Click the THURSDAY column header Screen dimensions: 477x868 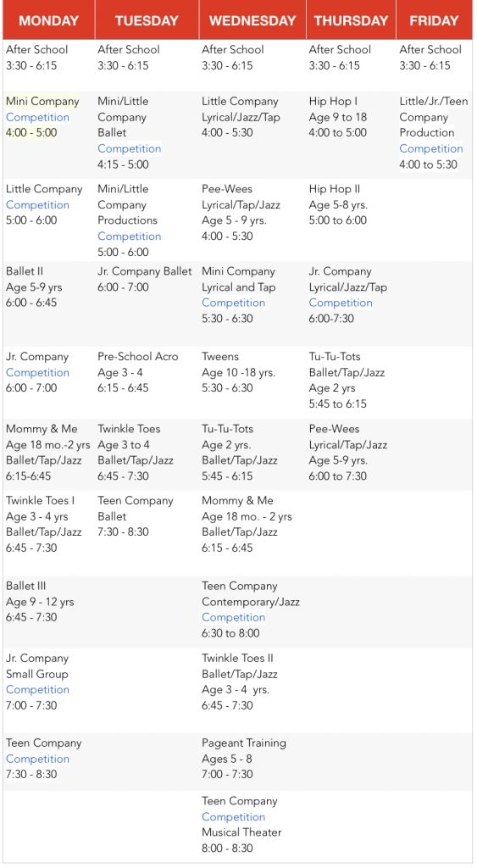click(351, 20)
